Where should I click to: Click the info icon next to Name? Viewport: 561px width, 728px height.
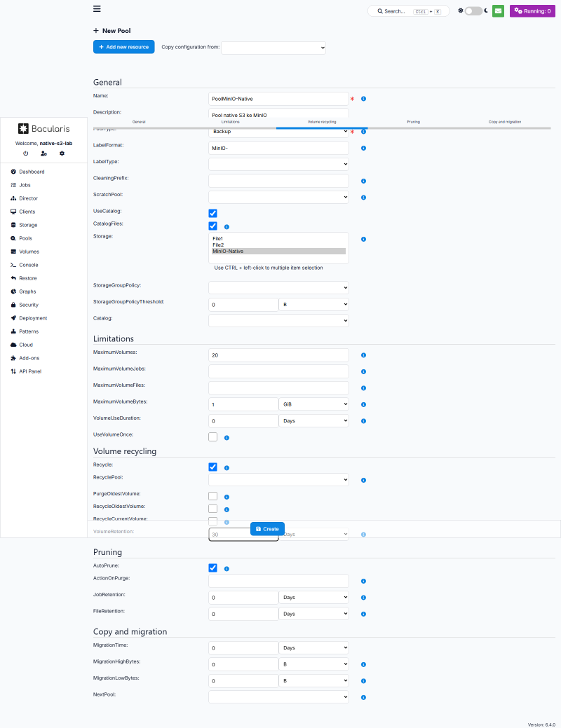(363, 99)
